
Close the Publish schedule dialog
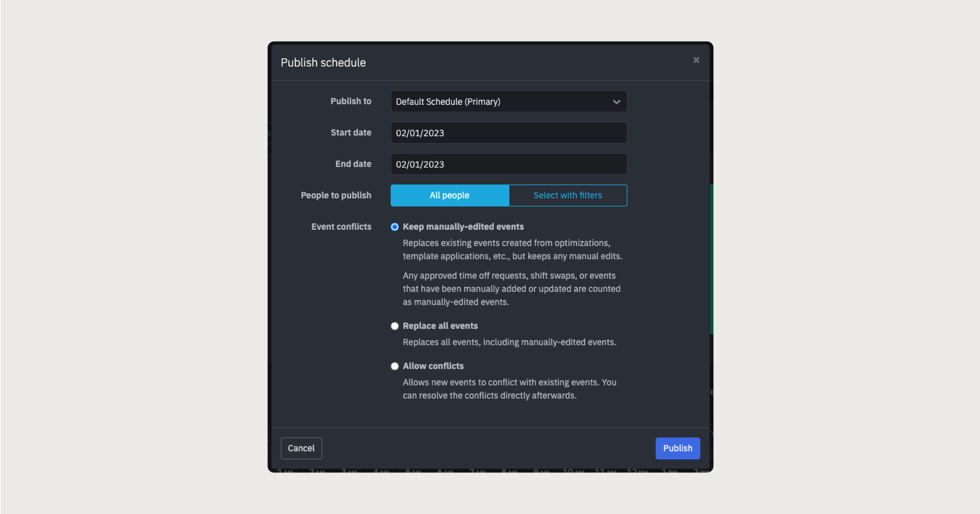click(x=696, y=60)
